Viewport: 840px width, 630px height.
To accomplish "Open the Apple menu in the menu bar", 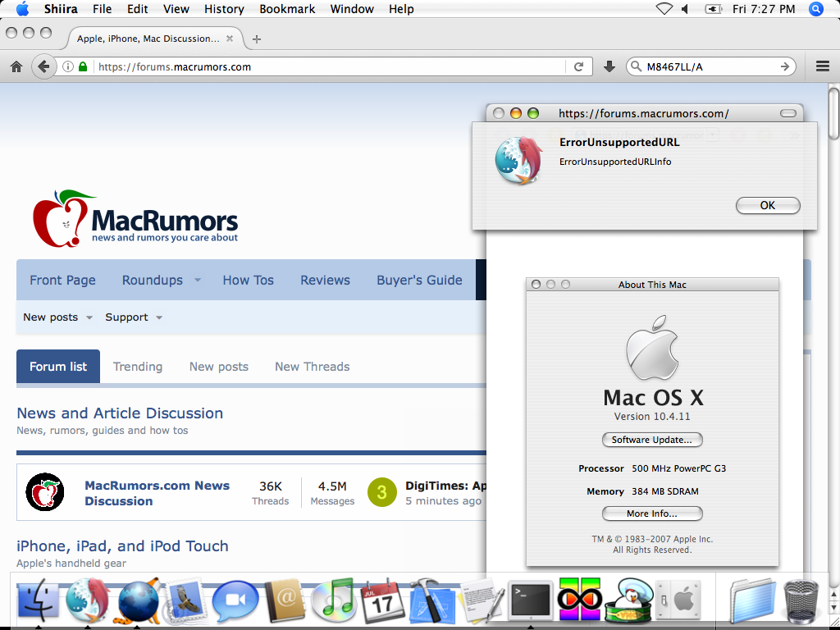I will pos(22,8).
